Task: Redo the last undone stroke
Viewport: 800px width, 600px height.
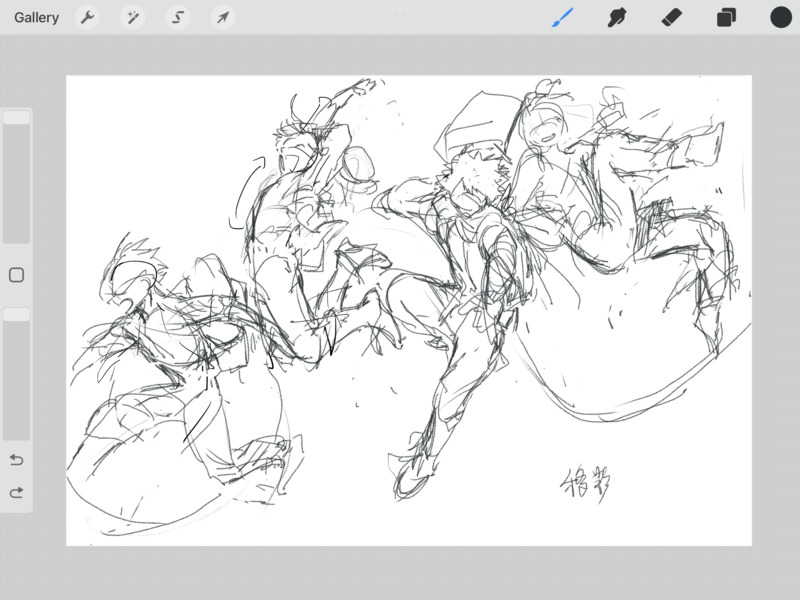Action: click(x=16, y=492)
